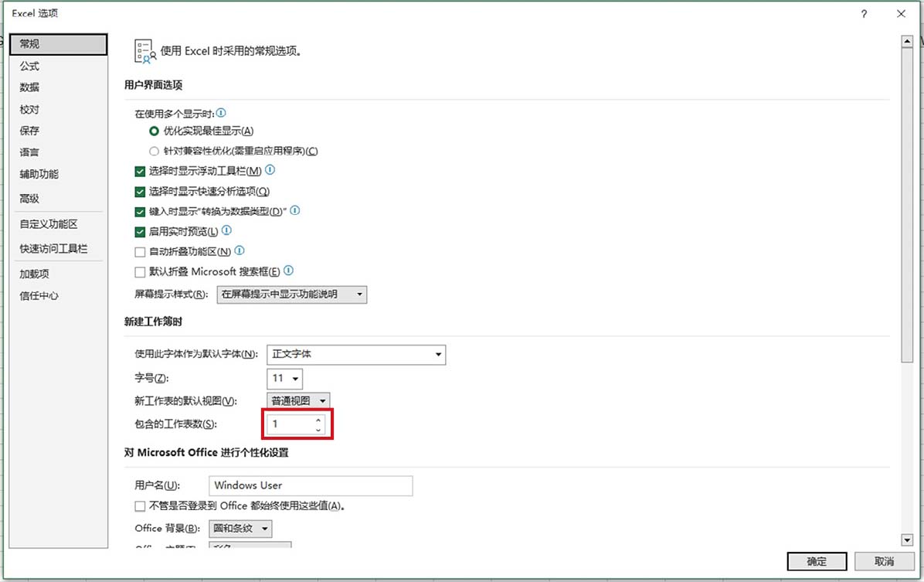Close the Excel 选项 dialog
924x582 pixels.
901,14
